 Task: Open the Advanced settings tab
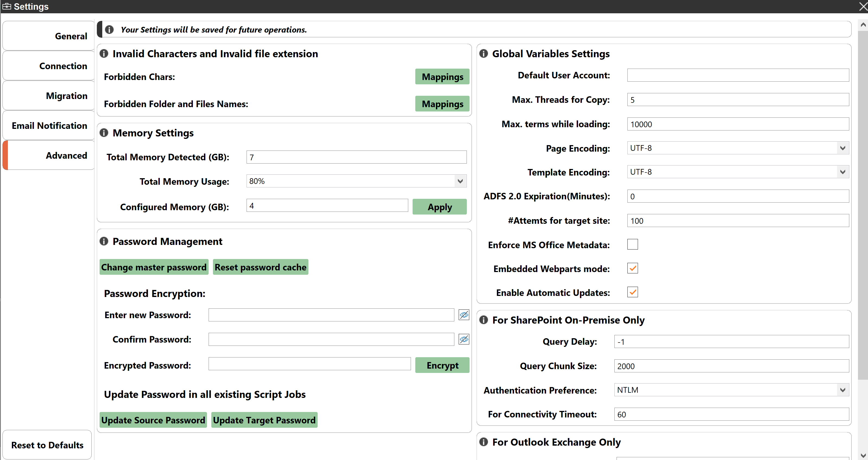tap(67, 155)
